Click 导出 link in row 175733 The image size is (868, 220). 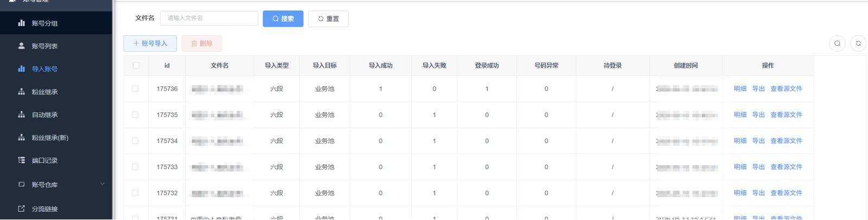tap(758, 167)
